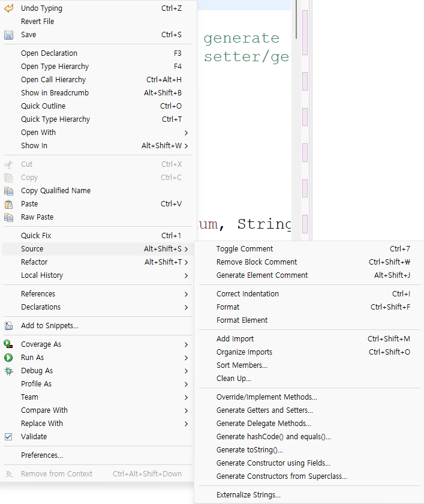Select Quick Type Hierarchy
This screenshot has height=504, width=424.
[x=98, y=119]
